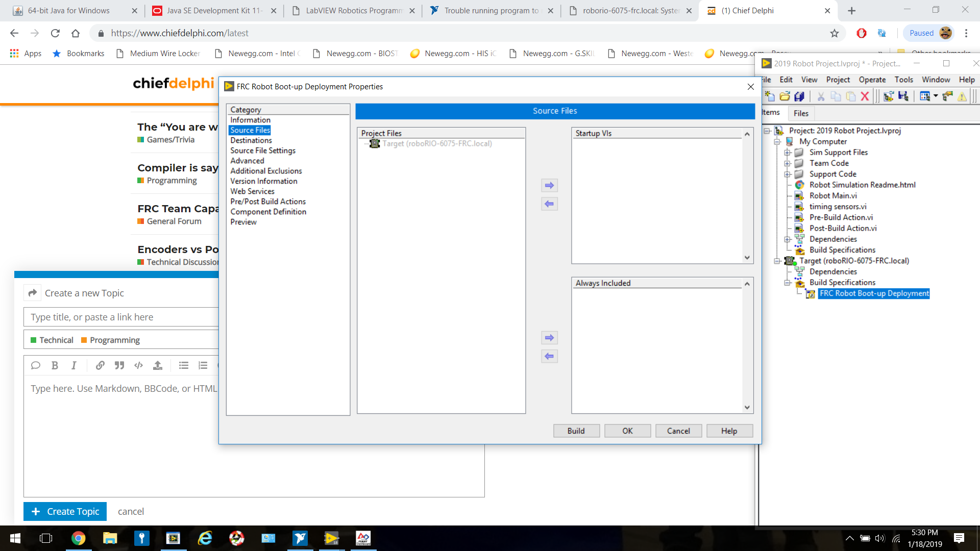Confirm the dialog with OK
This screenshot has height=551, width=980.
pyautogui.click(x=627, y=431)
